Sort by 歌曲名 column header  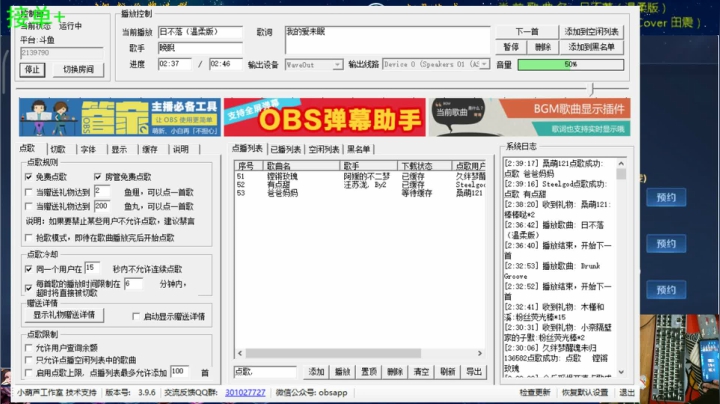(301, 166)
